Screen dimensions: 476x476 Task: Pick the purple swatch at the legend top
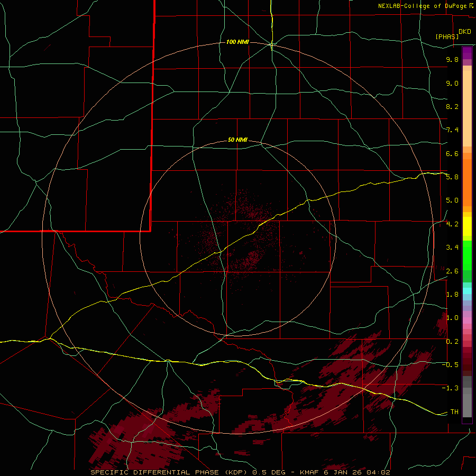[467, 53]
